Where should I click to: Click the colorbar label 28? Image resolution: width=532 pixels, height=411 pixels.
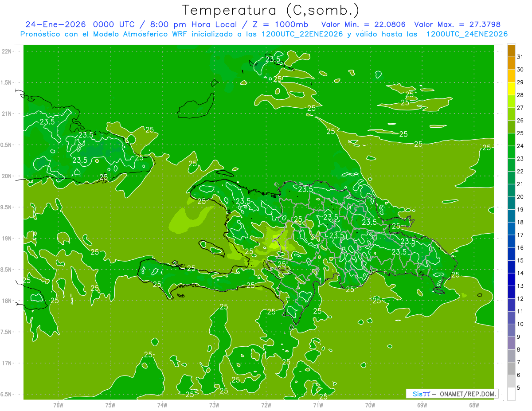point(520,95)
